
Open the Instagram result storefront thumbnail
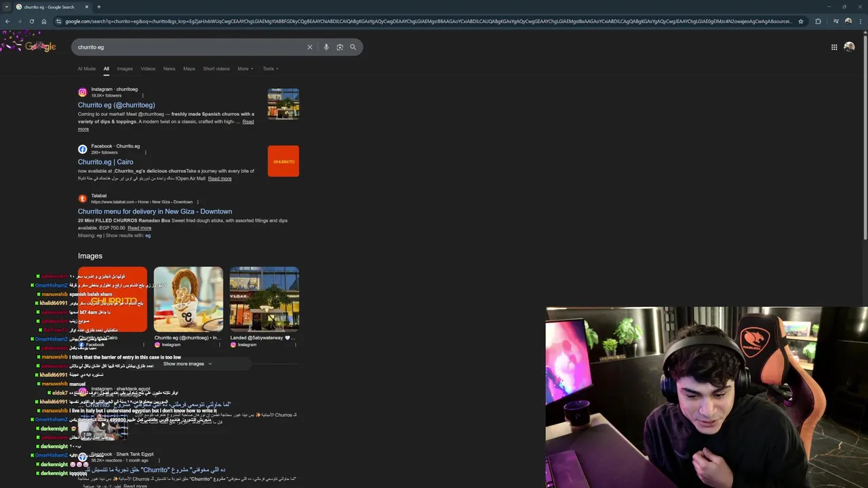pos(283,104)
